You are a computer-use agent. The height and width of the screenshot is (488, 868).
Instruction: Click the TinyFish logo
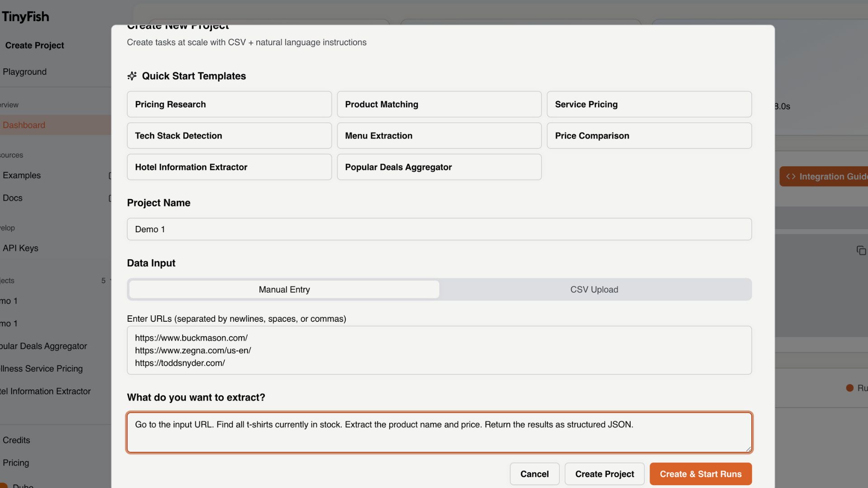(x=25, y=17)
